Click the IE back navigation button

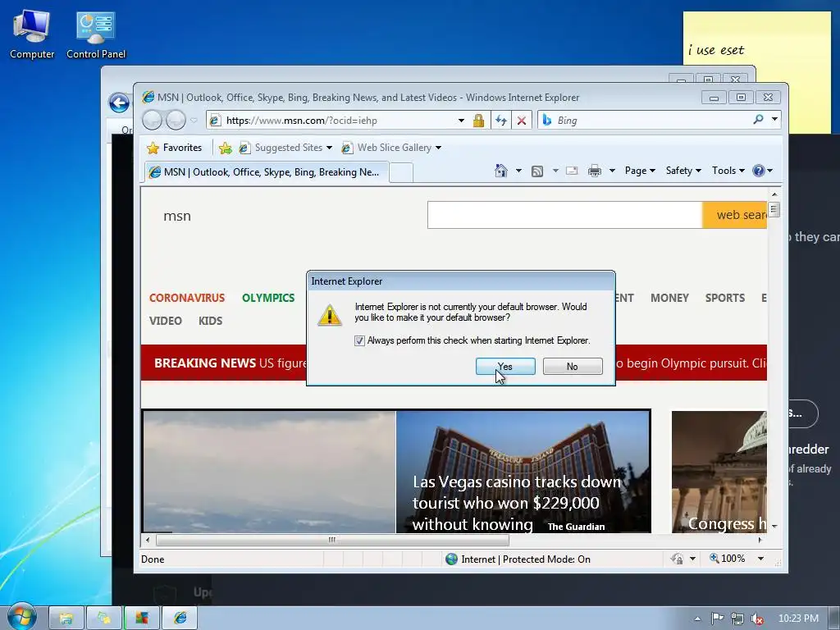coord(152,120)
